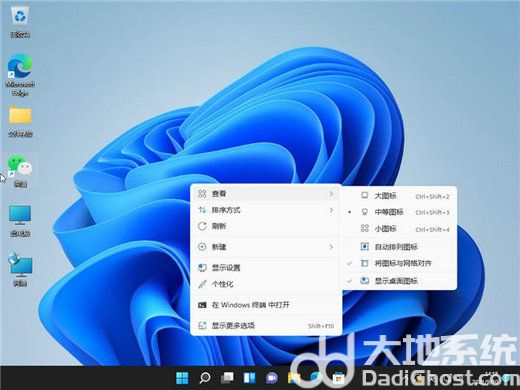Open Task View from the taskbar
This screenshot has width=520, height=390.
(x=227, y=378)
